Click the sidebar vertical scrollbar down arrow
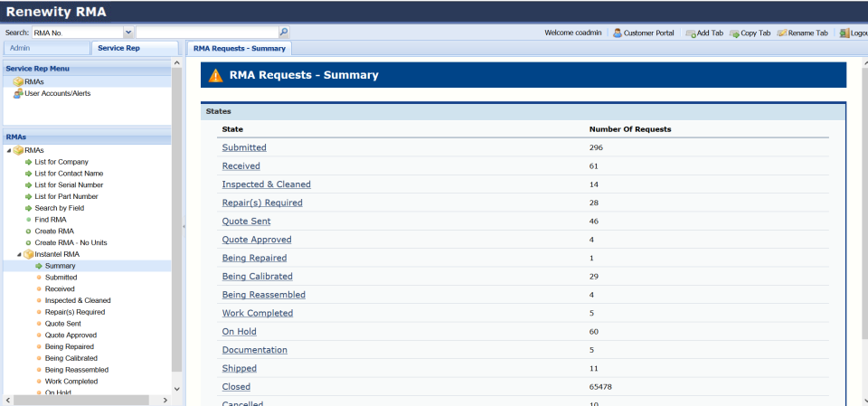Image resolution: width=868 pixels, height=406 pixels. 176,390
